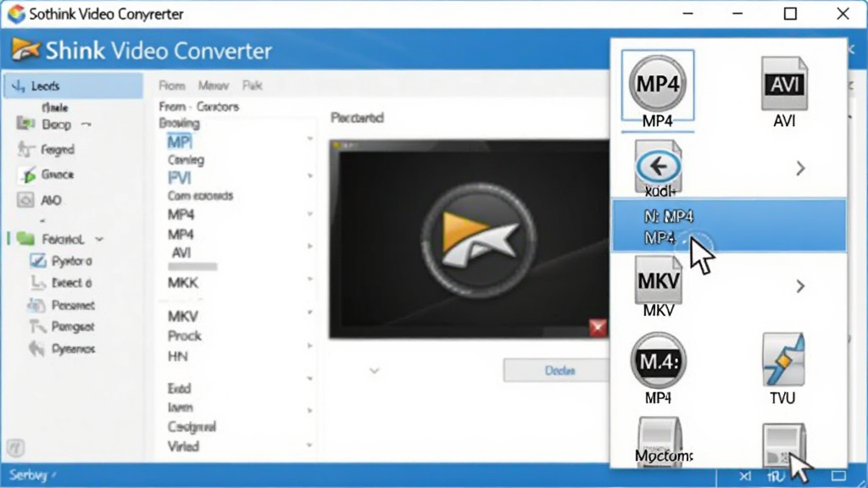Select the MKK list entry
868x488 pixels.
click(183, 283)
